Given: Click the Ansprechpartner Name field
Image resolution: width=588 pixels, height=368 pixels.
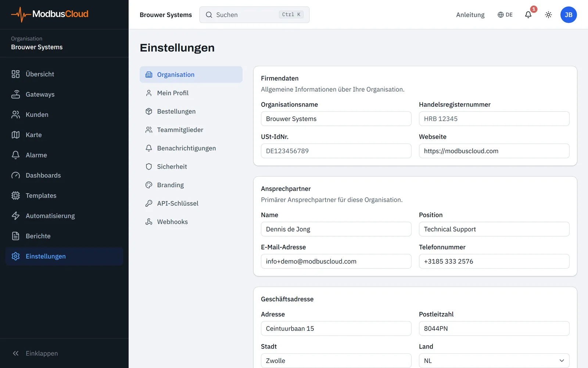Looking at the screenshot, I should tap(336, 229).
